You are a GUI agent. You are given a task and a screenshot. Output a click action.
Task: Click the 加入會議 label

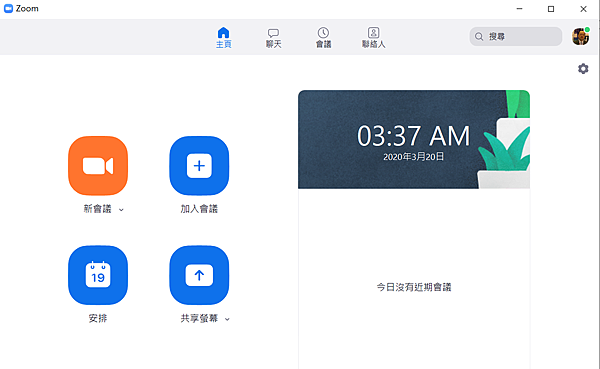click(x=199, y=209)
